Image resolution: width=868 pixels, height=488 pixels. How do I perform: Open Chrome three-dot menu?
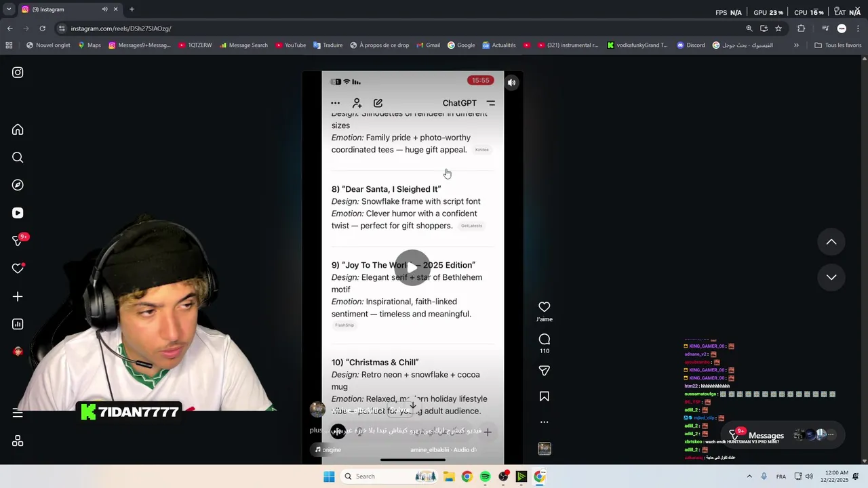(858, 28)
